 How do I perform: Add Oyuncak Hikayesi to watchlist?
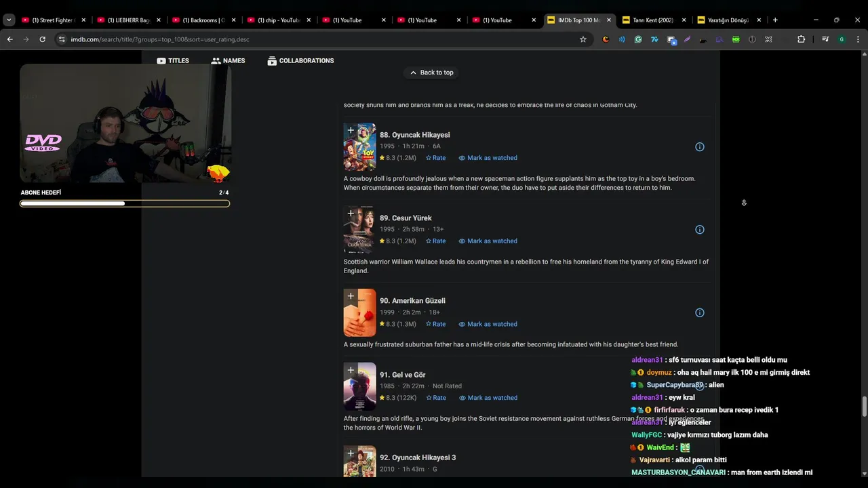(x=351, y=130)
